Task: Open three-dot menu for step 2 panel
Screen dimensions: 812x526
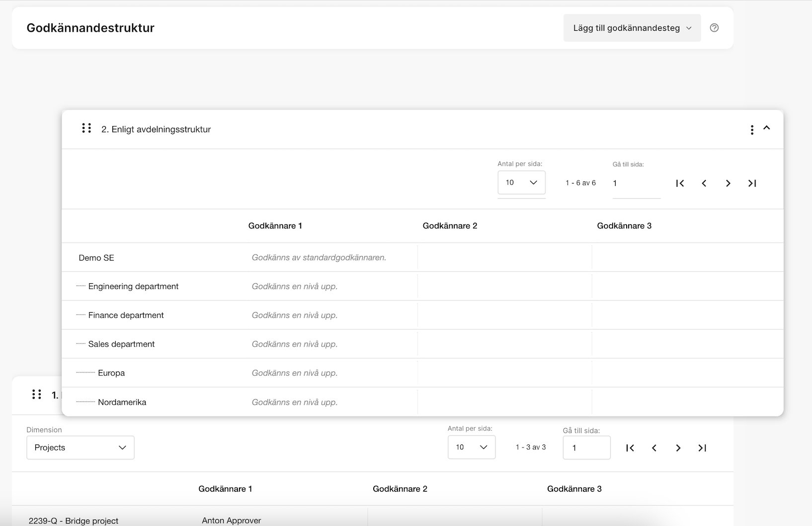Action: click(752, 130)
